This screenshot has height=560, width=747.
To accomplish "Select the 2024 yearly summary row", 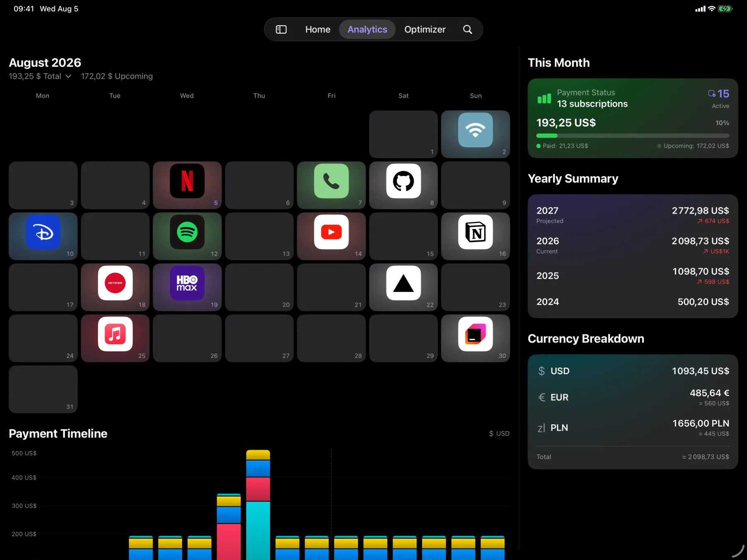I will click(633, 302).
